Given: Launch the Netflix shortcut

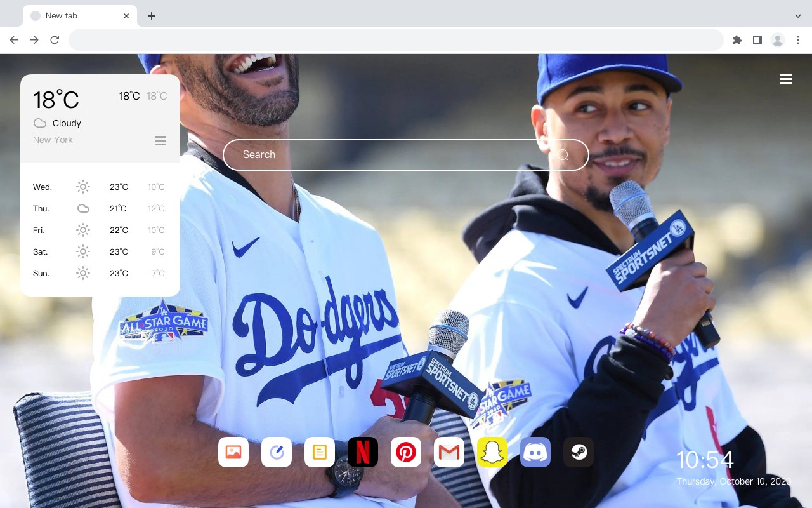Looking at the screenshot, I should pyautogui.click(x=363, y=452).
